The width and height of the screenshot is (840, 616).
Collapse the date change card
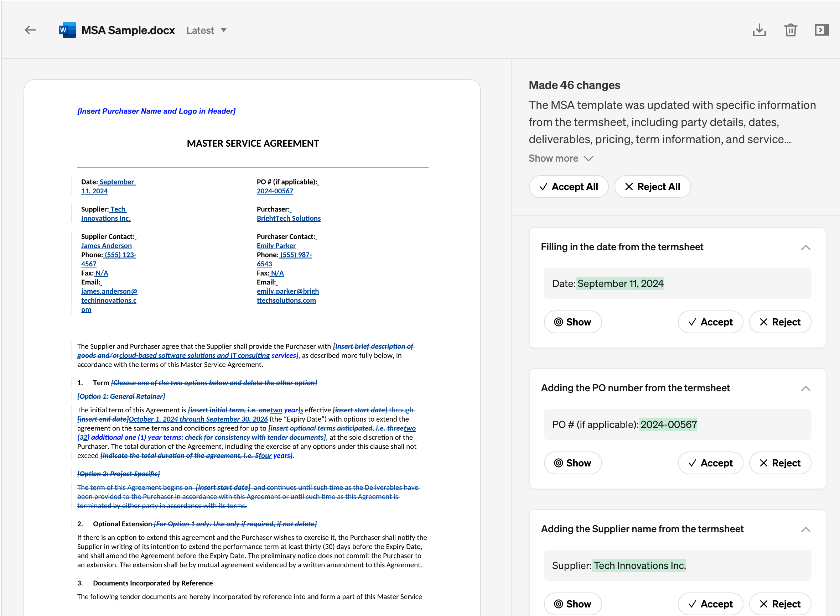tap(805, 247)
